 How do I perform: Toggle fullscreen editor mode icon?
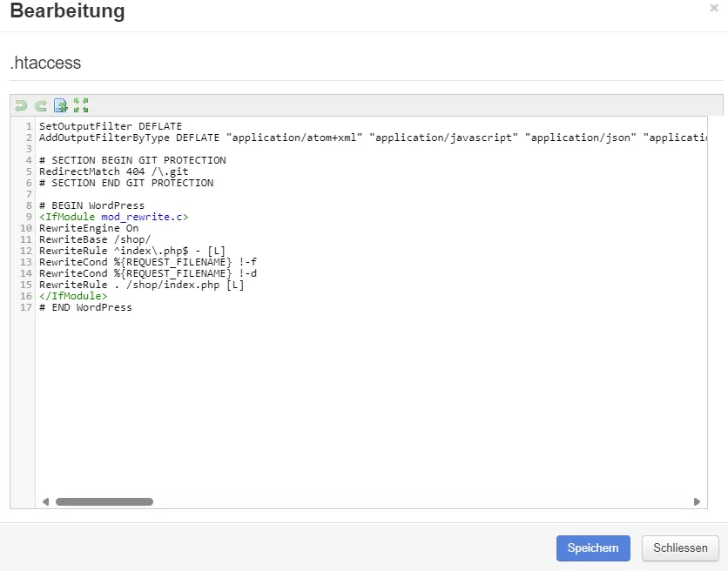81,105
